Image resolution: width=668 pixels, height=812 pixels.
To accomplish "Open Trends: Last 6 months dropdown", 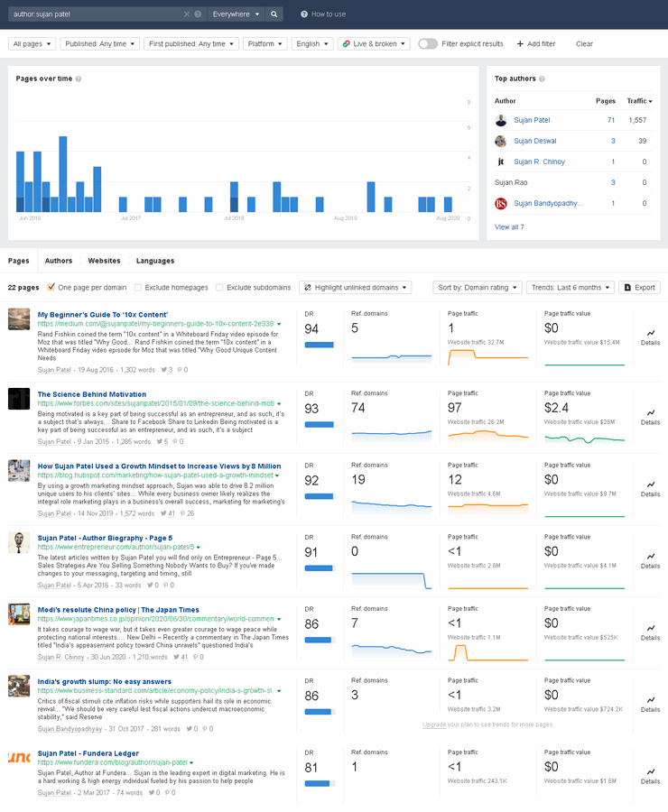I will click(x=570, y=288).
